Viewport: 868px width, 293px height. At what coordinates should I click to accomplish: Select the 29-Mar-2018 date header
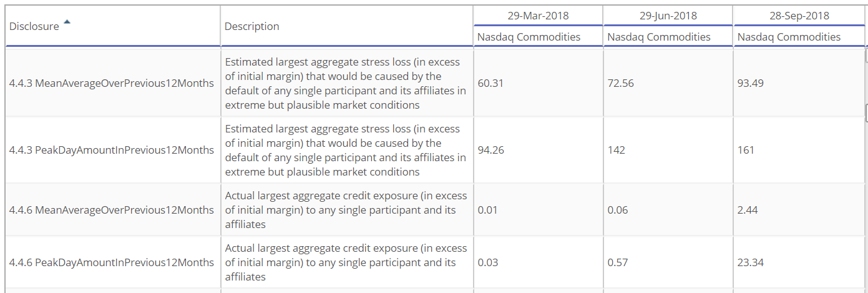tap(538, 16)
